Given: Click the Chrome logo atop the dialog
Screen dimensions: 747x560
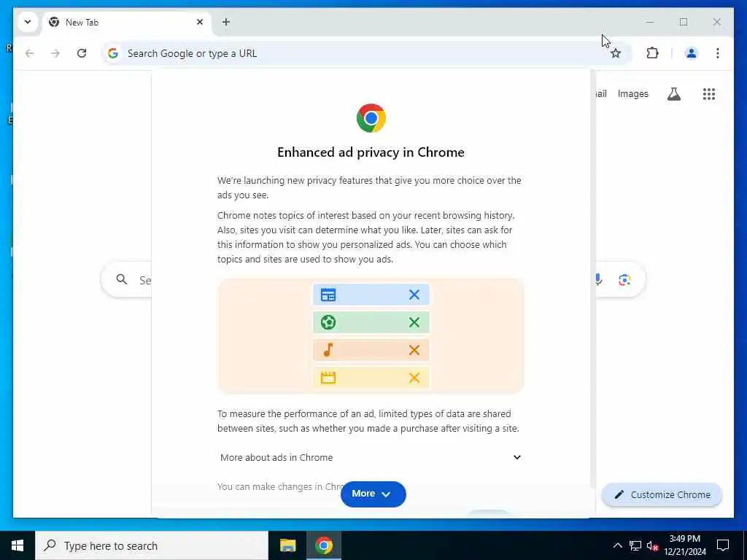Looking at the screenshot, I should point(371,118).
